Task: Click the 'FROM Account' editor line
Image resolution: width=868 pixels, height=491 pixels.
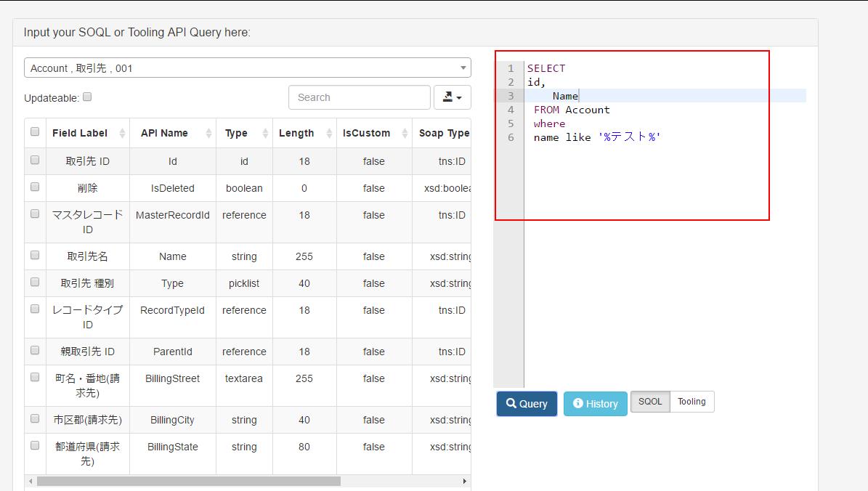Action: pos(572,110)
